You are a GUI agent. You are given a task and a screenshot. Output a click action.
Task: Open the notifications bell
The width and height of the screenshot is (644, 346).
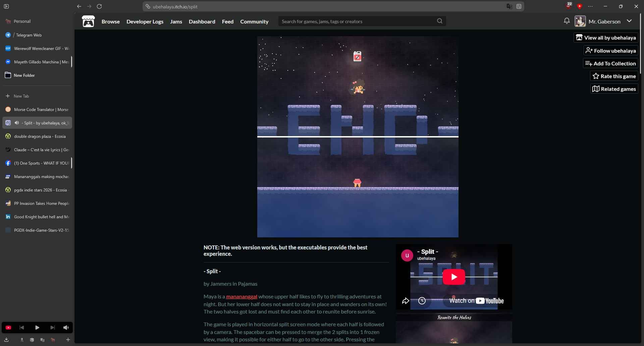[567, 21]
